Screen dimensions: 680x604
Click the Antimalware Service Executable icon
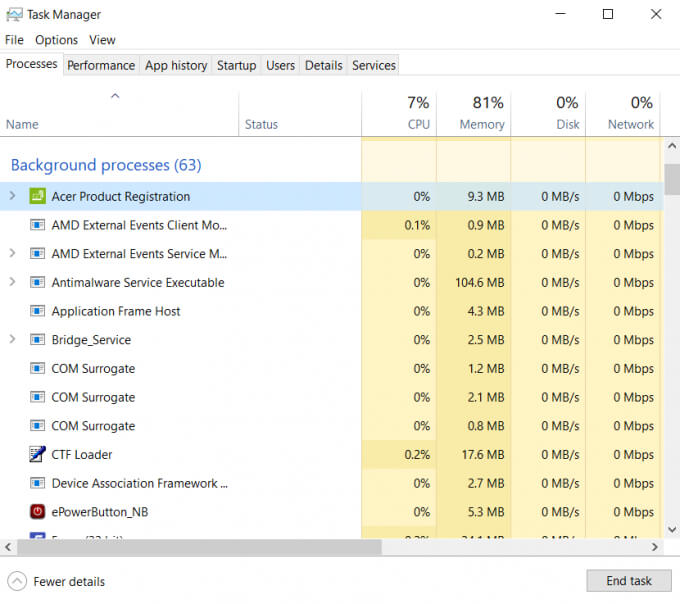point(38,283)
